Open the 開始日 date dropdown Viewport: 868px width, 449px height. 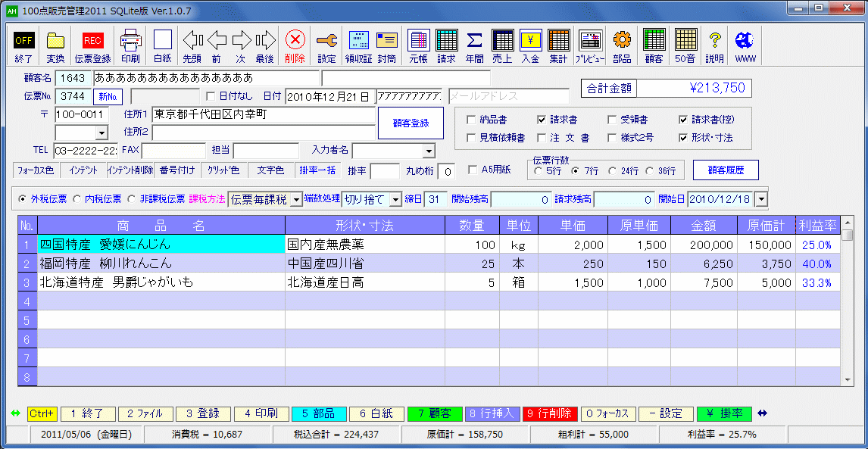(762, 199)
